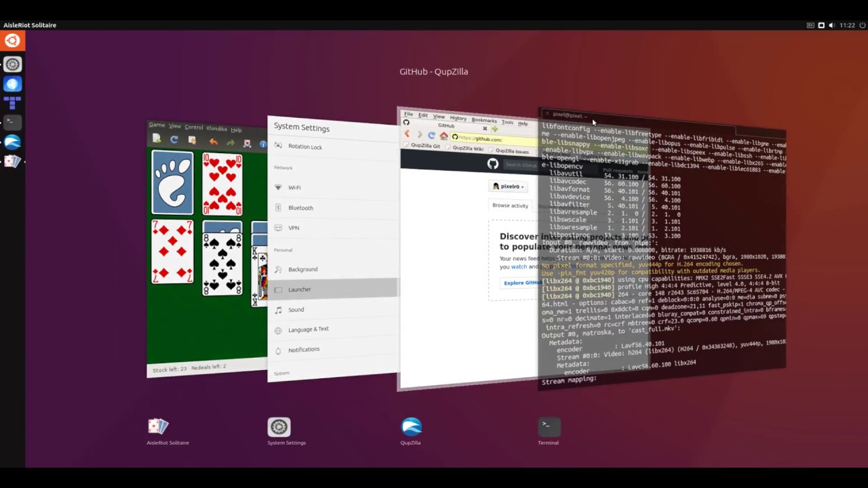The image size is (868, 488).
Task: Click the eight of spades card
Action: [222, 264]
